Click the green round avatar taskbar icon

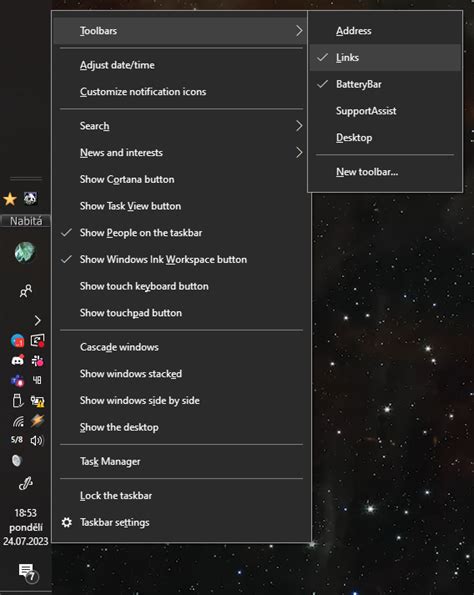(25, 252)
